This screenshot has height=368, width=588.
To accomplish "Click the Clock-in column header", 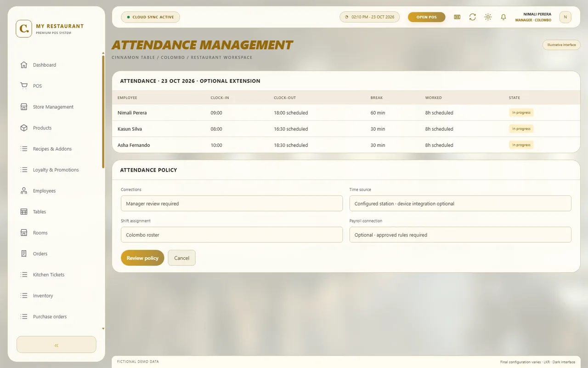I will pyautogui.click(x=220, y=98).
